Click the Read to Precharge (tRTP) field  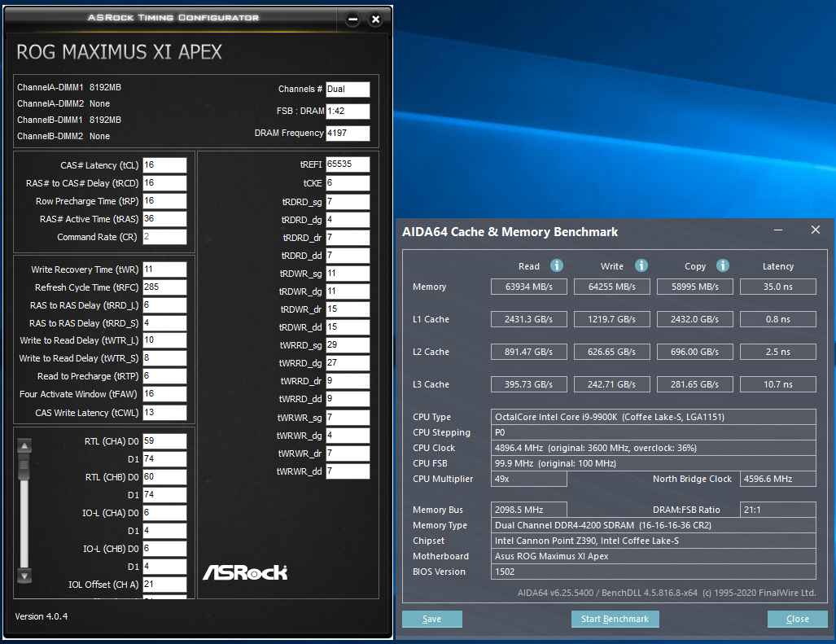click(x=164, y=376)
